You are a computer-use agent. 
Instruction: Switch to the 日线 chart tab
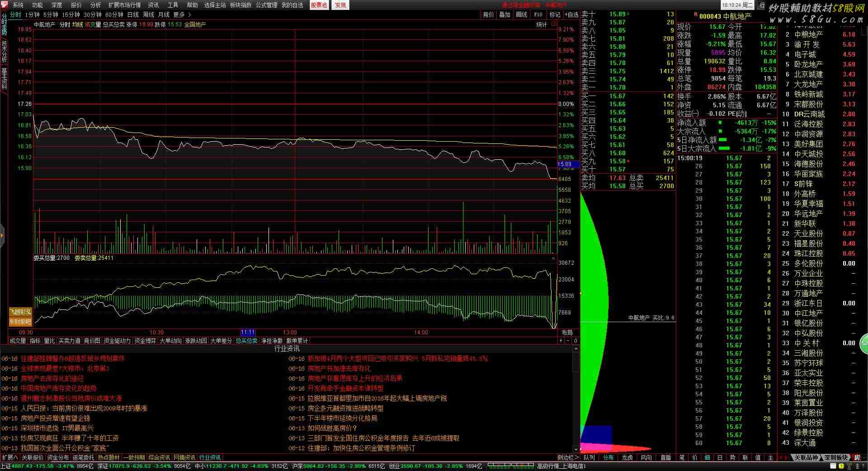pyautogui.click(x=133, y=14)
